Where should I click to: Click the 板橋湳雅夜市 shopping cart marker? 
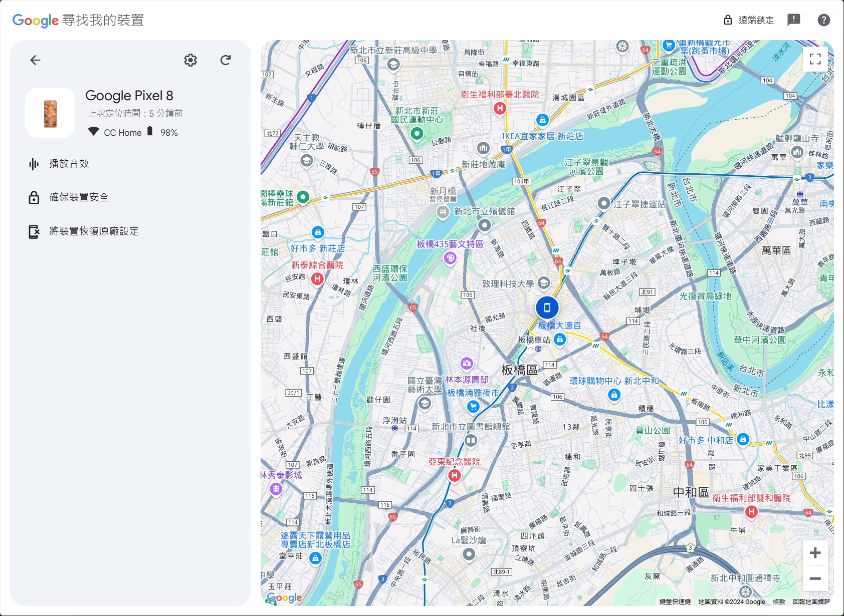tap(473, 407)
